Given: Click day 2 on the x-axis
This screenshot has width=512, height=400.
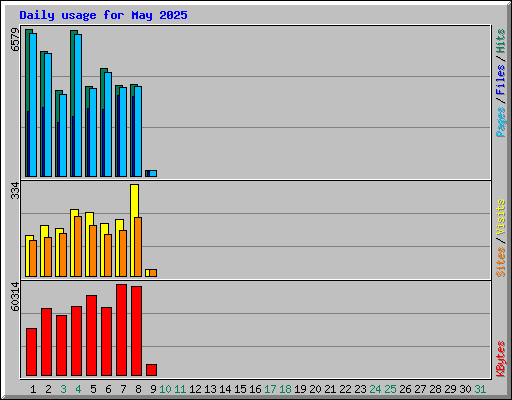Looking at the screenshot, I should pos(48,389).
